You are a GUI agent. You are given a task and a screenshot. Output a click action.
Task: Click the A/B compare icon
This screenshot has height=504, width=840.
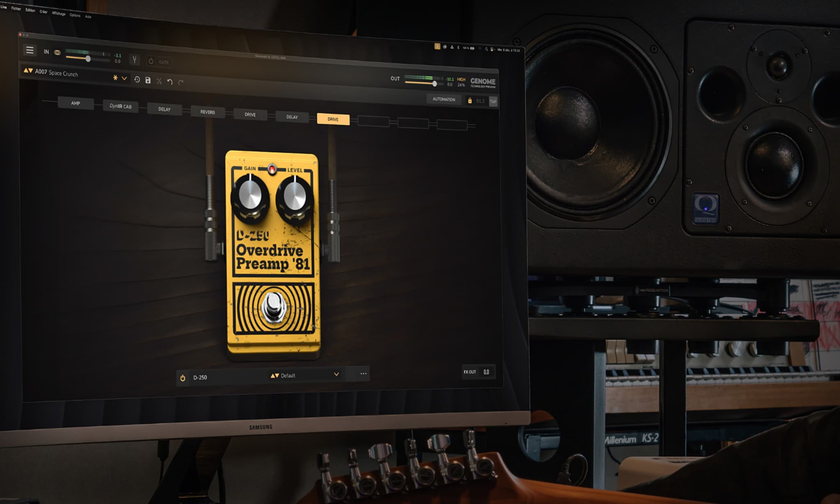[x=159, y=81]
